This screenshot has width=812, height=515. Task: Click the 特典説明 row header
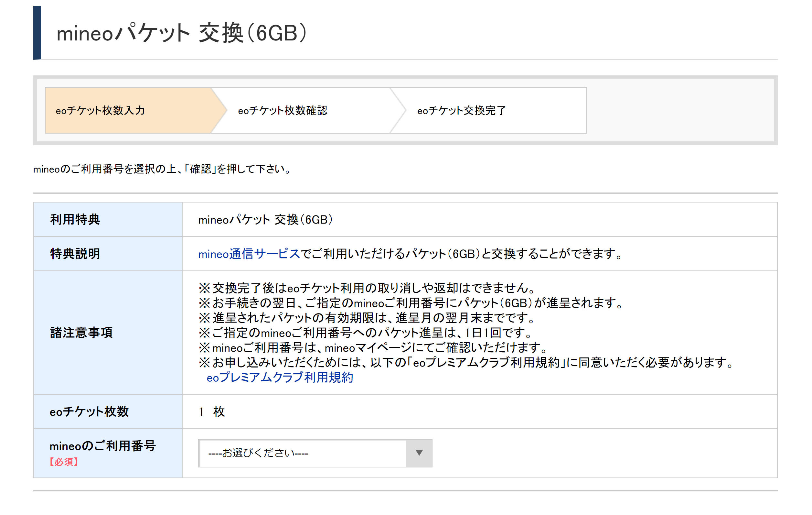(75, 254)
